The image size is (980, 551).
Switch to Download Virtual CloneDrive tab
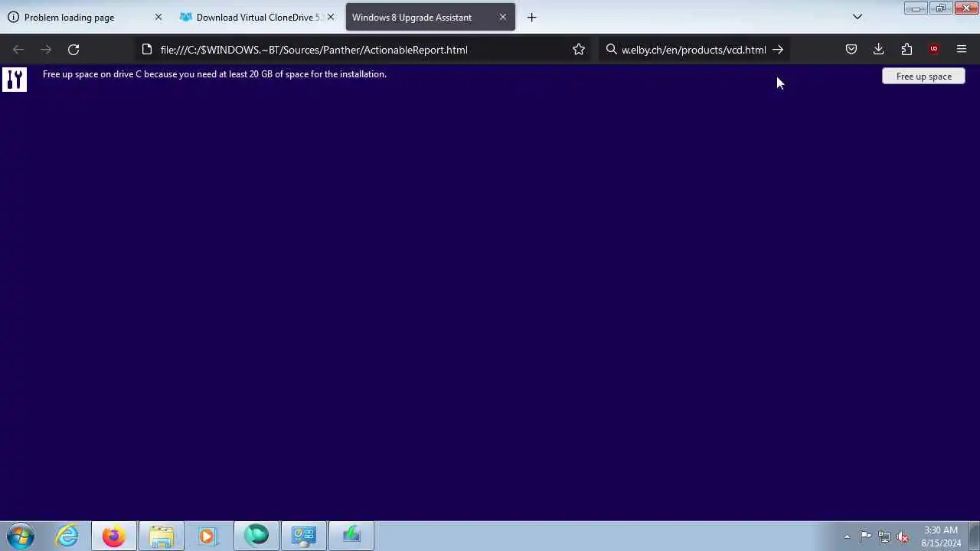coord(258,17)
